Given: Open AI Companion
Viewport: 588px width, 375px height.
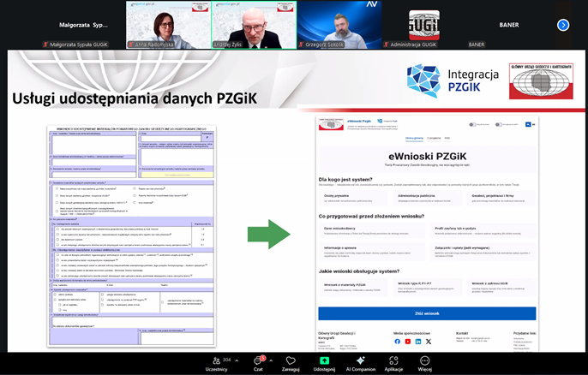Looking at the screenshot, I should click(x=361, y=360).
